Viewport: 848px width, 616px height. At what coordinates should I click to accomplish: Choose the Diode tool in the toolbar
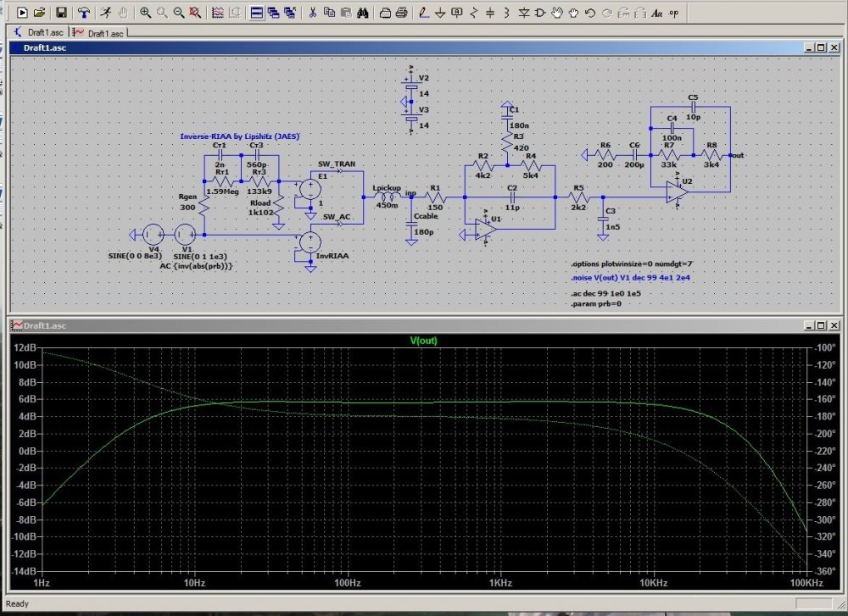523,13
